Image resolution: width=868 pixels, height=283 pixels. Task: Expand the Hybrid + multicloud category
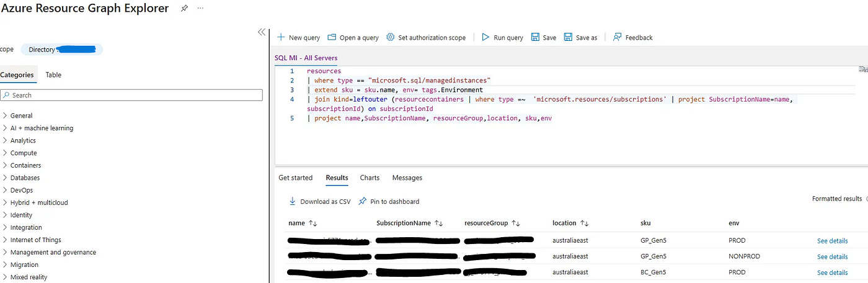[5, 202]
